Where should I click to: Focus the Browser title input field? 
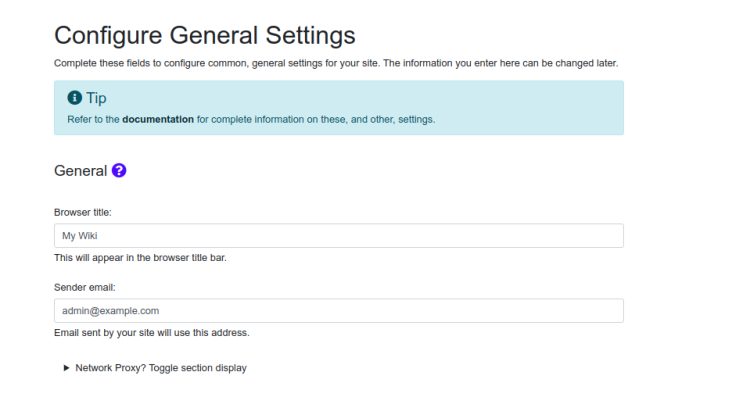(339, 235)
